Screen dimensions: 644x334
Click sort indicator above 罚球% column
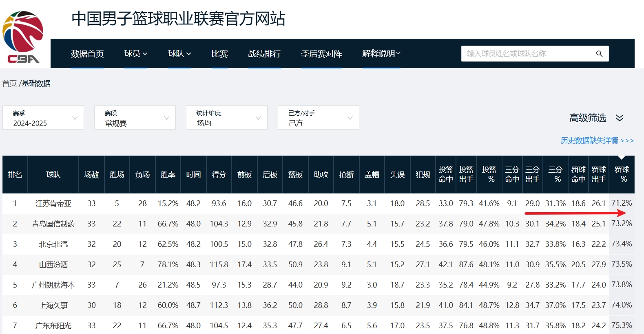click(x=622, y=158)
